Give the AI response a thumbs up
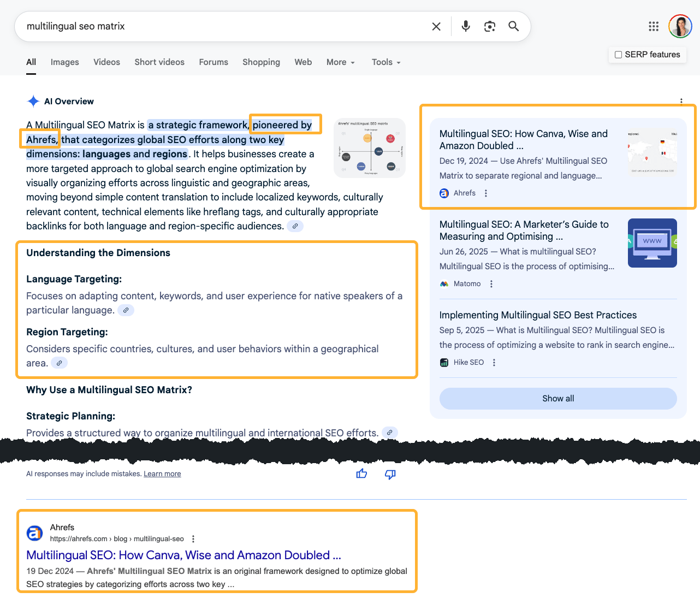The width and height of the screenshot is (700, 604). click(361, 474)
